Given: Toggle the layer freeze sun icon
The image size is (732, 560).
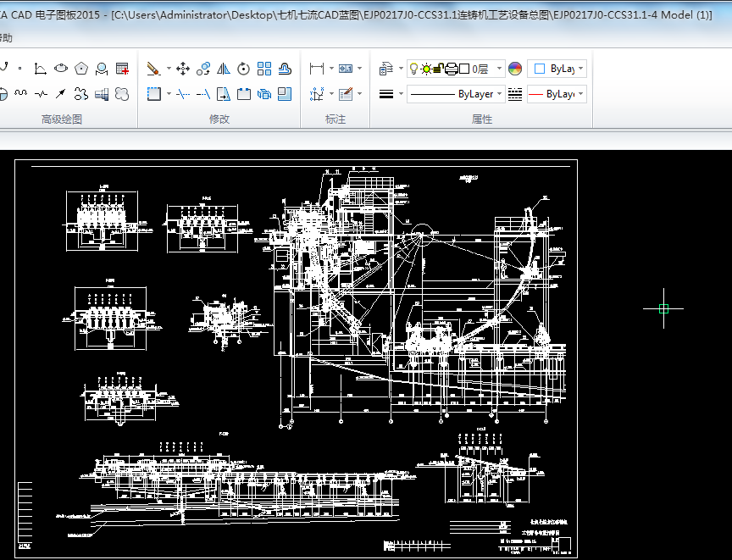Looking at the screenshot, I should (x=426, y=69).
